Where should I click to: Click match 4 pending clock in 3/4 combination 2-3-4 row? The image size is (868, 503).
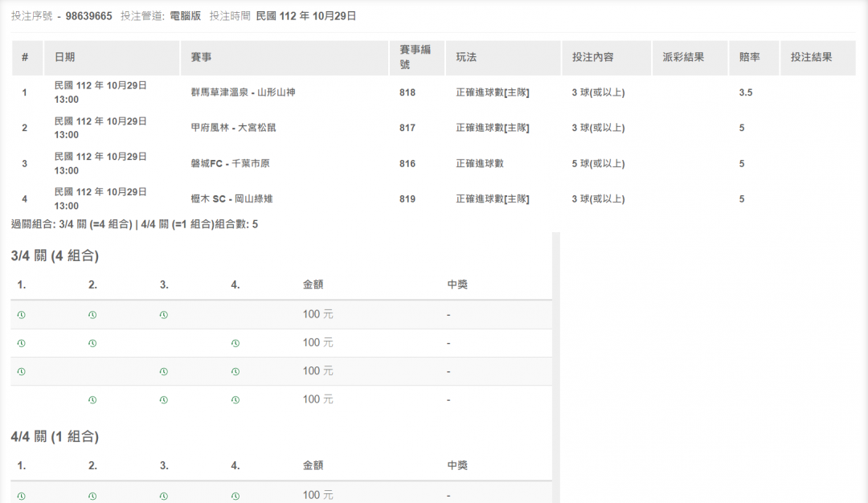pyautogui.click(x=235, y=399)
